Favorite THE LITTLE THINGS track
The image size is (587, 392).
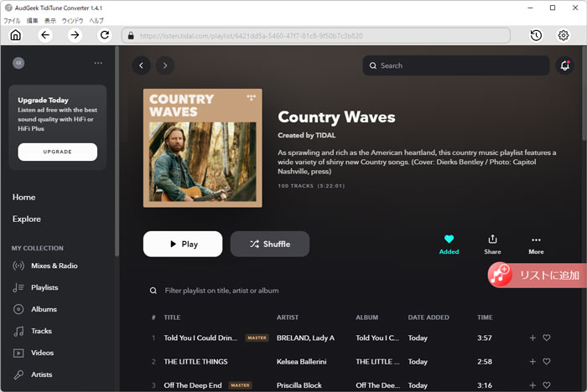pyautogui.click(x=547, y=362)
